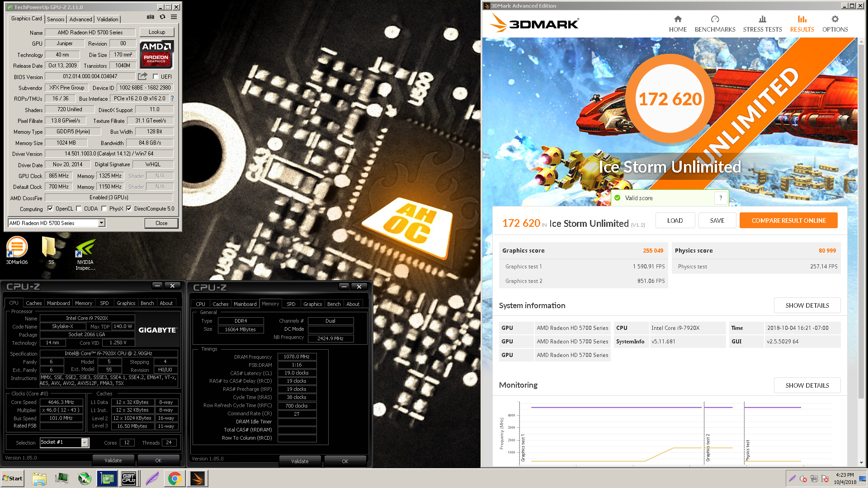Open the NVIDIA Inspector desktop shortcut
The image size is (868, 488).
pos(85,254)
